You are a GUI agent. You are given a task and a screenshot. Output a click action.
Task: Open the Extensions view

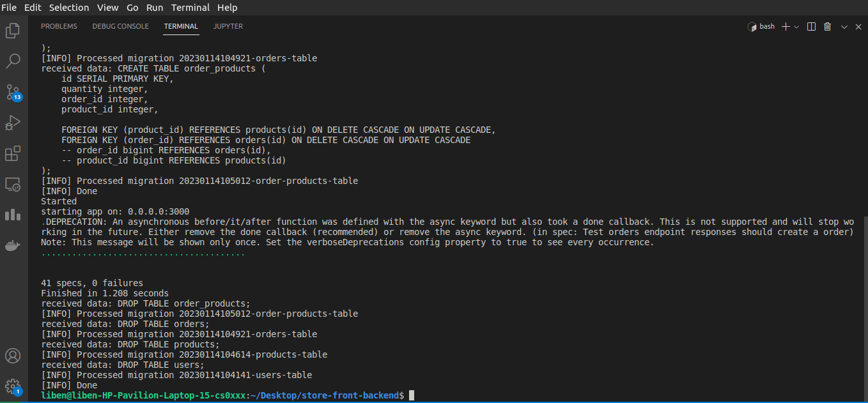[13, 153]
